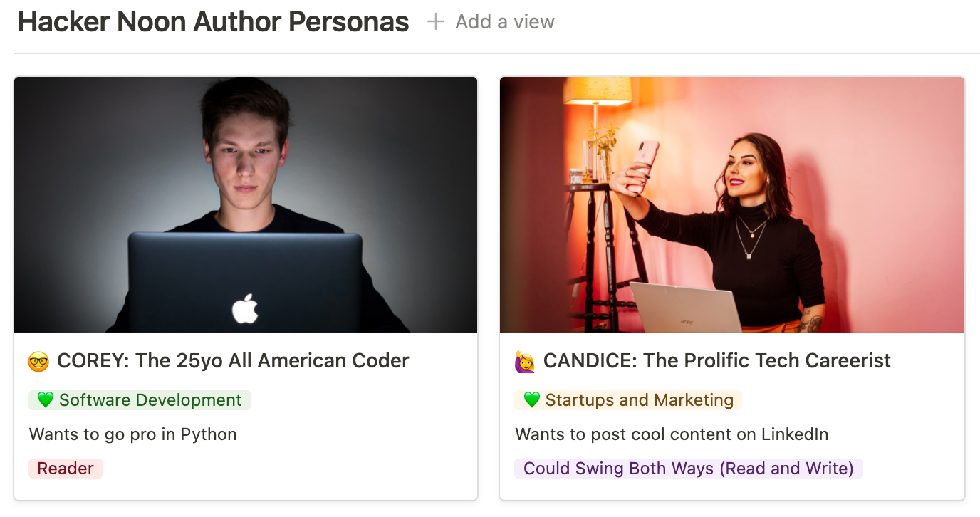Select the Startups and Marketing tag text
The height and width of the screenshot is (517, 980).
coord(639,400)
